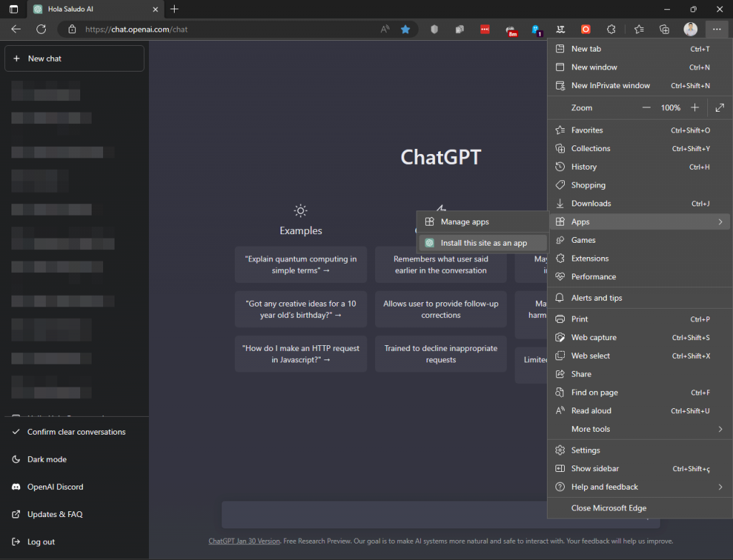Open Games from the menu
Viewport: 733px width, 560px height.
pos(639,240)
